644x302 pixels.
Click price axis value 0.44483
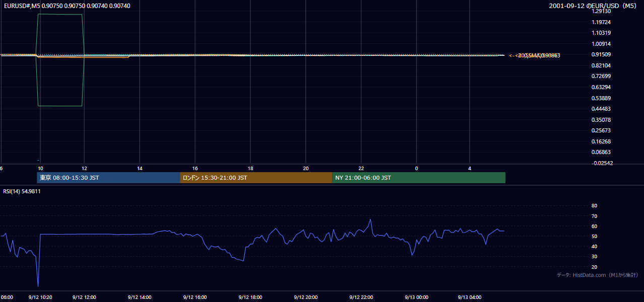coord(601,109)
